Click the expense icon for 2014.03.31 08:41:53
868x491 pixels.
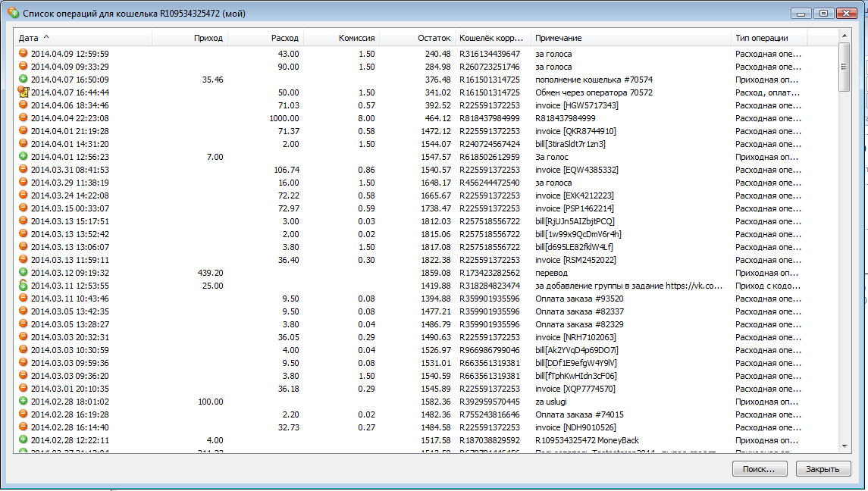pyautogui.click(x=23, y=169)
